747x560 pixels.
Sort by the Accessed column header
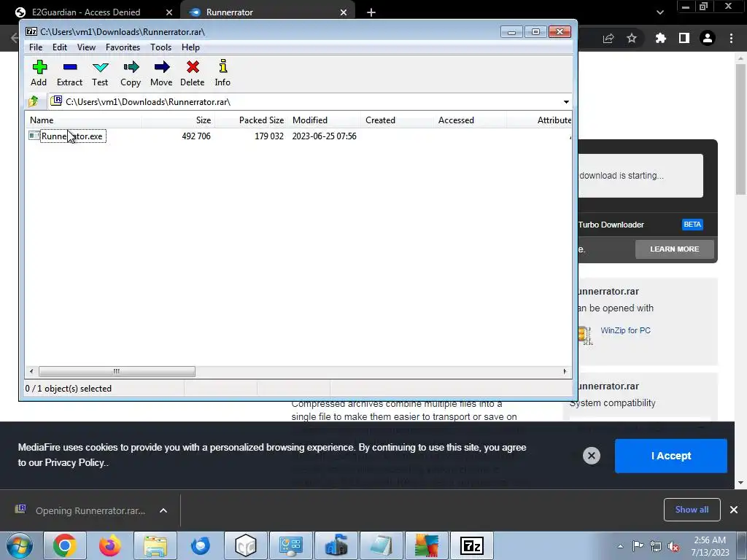[471, 120]
